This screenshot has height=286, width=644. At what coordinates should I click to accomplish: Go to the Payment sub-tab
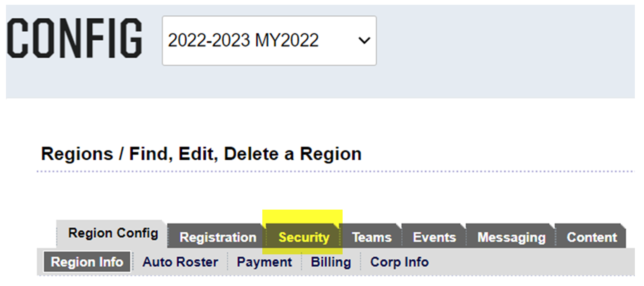pos(264,262)
